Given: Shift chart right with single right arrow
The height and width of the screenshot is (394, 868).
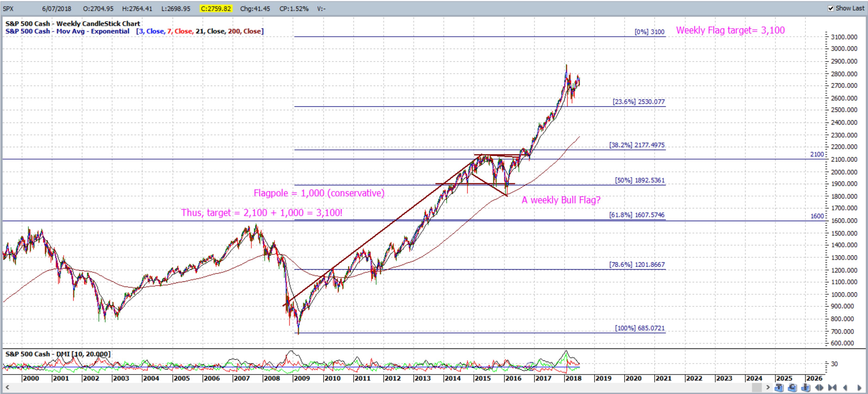Looking at the screenshot, I should coord(859,388).
